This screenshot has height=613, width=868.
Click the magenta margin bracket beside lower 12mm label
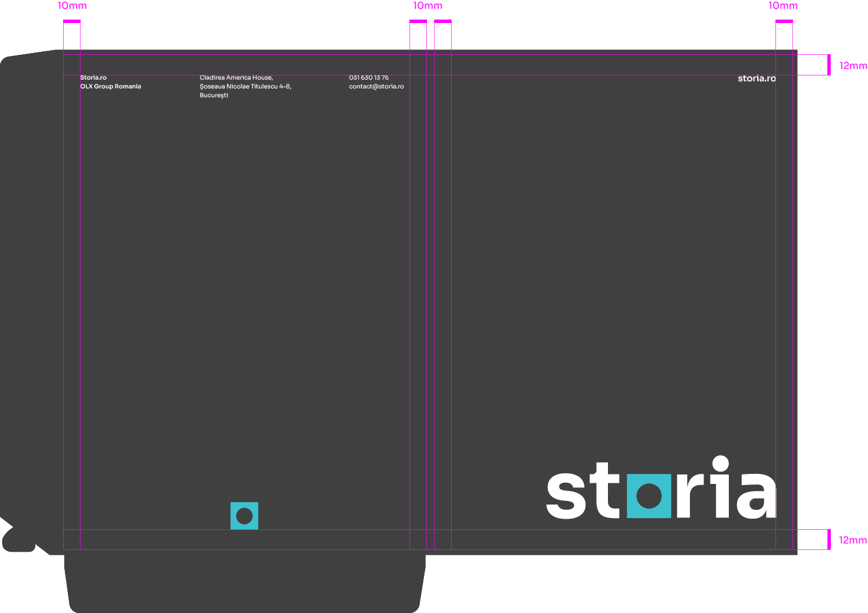click(x=828, y=539)
